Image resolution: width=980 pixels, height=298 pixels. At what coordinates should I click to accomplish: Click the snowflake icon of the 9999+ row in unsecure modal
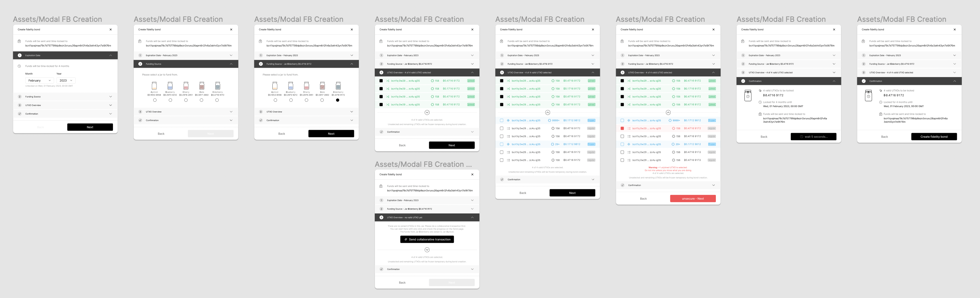[629, 121]
